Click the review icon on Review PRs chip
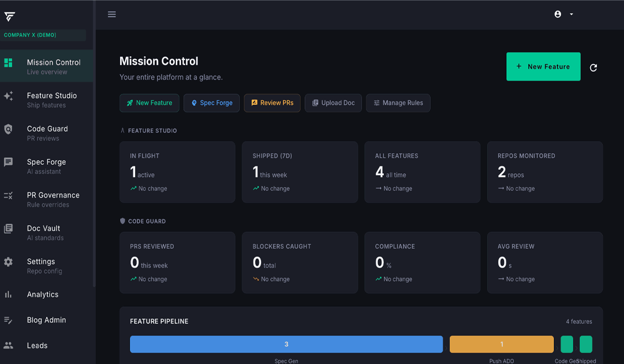This screenshot has height=364, width=624. click(x=254, y=103)
